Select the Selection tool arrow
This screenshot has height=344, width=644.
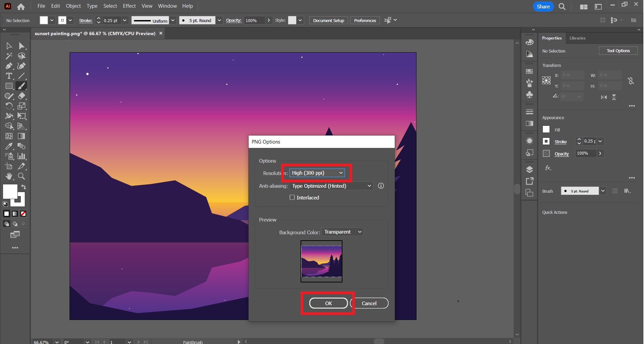coord(9,46)
